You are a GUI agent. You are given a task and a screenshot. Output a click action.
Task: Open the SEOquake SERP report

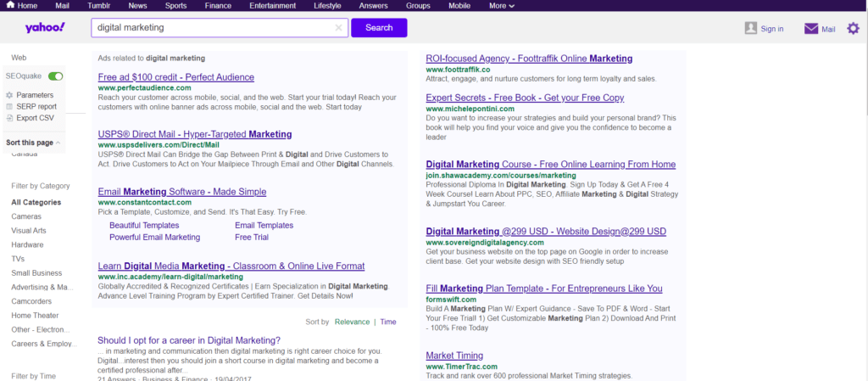(36, 107)
